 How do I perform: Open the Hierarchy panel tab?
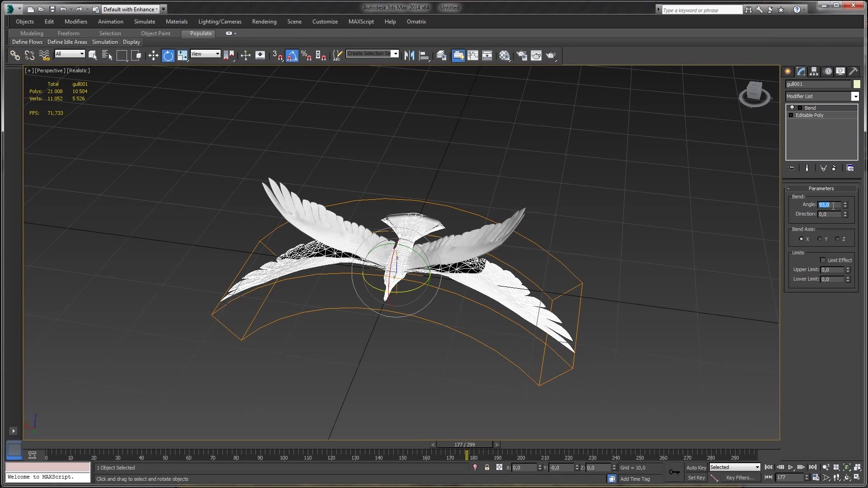point(814,71)
